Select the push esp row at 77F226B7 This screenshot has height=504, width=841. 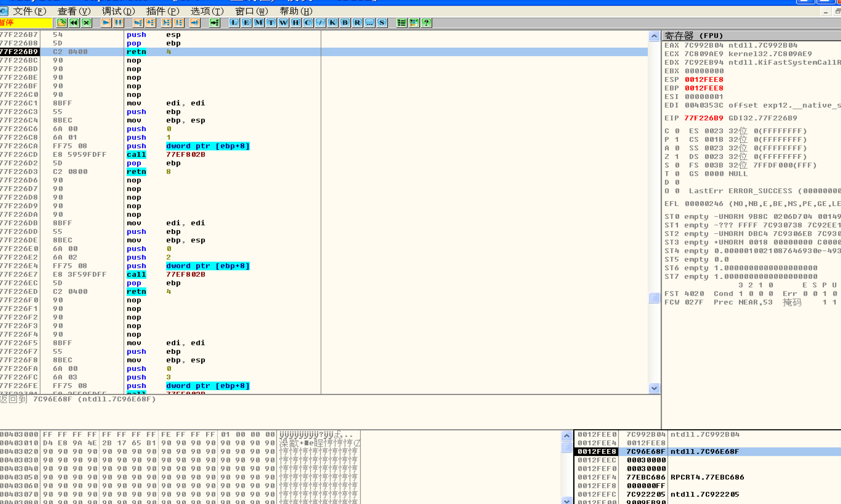pyautogui.click(x=324, y=34)
